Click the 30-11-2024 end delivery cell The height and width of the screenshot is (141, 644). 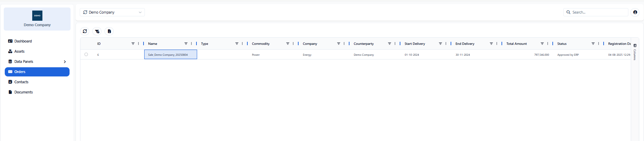coord(476,54)
